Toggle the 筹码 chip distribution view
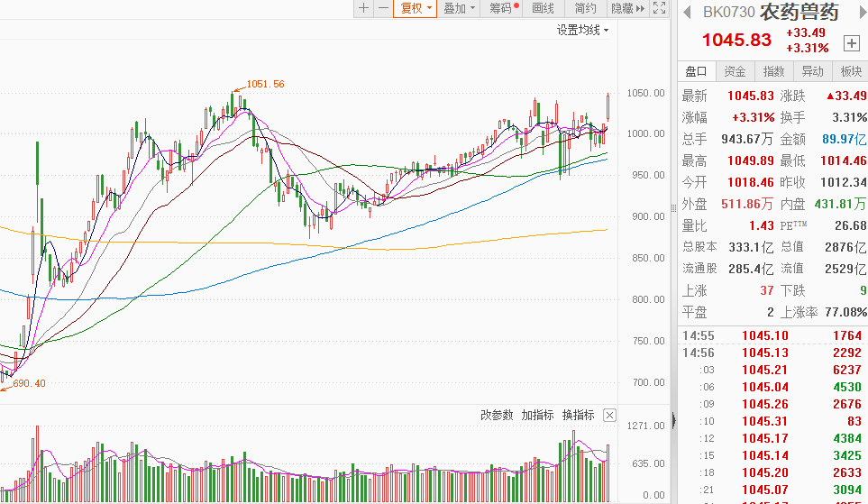This screenshot has height=504, width=868. tap(503, 8)
